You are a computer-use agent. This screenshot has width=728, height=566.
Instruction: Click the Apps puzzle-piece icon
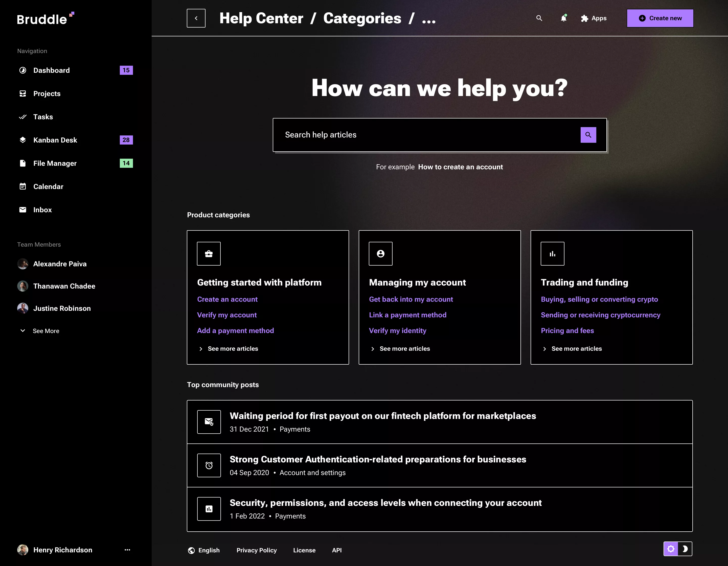point(584,18)
